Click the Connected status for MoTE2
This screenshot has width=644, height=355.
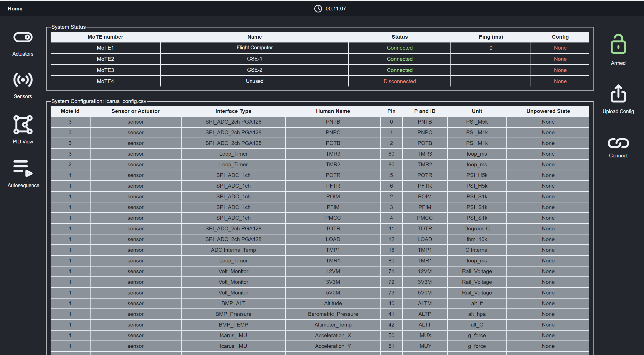(400, 59)
